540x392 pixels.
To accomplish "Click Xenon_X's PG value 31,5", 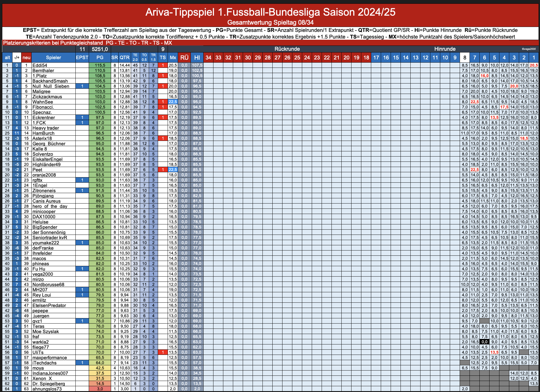I will tap(100, 378).
